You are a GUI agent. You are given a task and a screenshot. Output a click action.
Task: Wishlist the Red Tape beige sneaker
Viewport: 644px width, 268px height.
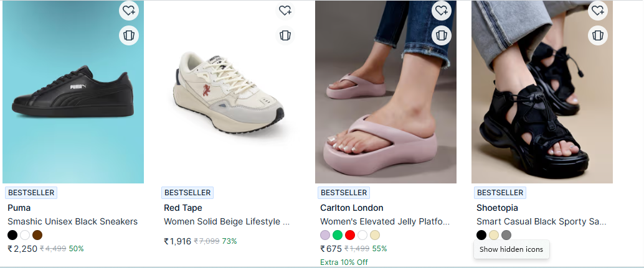tap(285, 11)
